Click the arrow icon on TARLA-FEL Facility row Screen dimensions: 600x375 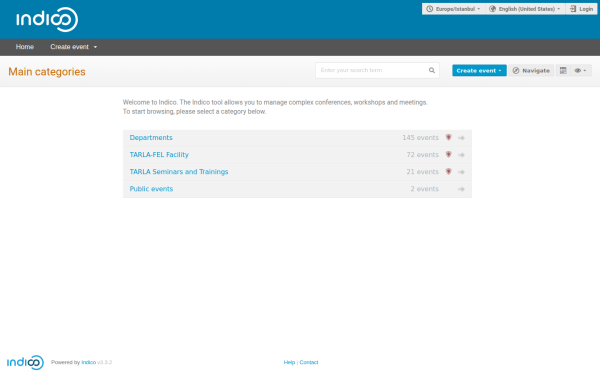pyautogui.click(x=461, y=155)
